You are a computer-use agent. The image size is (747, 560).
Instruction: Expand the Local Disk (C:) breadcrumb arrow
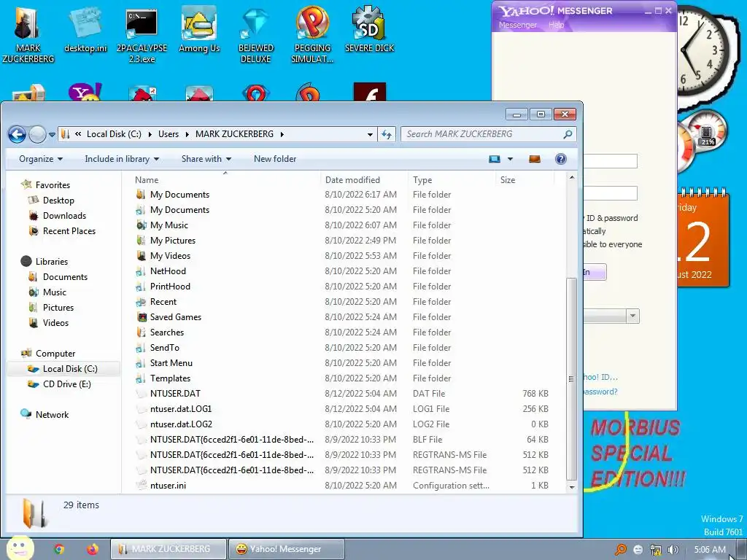(150, 135)
